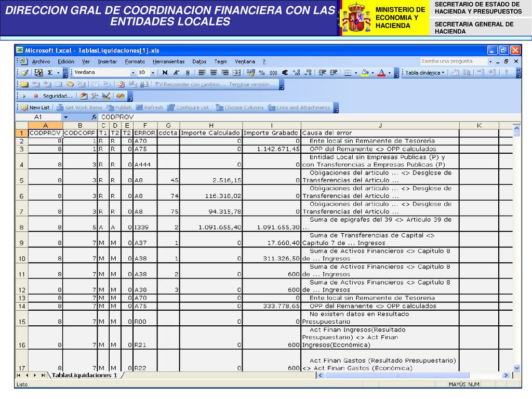Click horizontal scrollbar right arrow
Image resolution: width=532 pixels, height=399 pixels.
[x=506, y=375]
